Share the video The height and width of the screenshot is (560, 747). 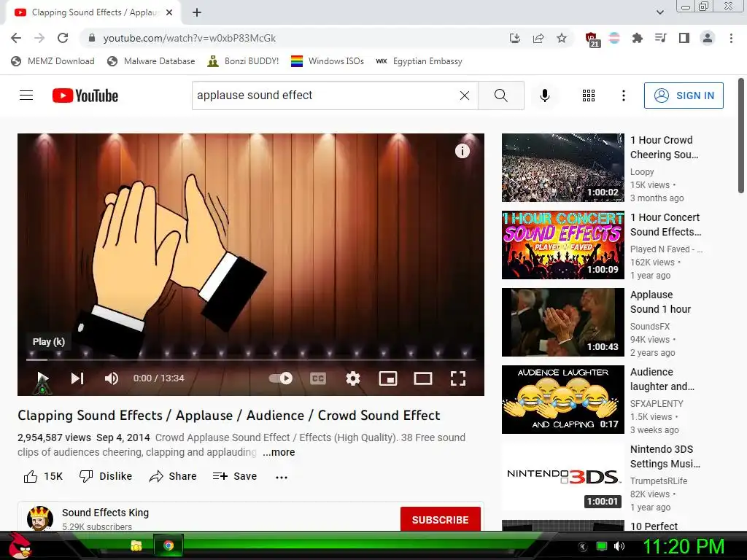pyautogui.click(x=172, y=476)
